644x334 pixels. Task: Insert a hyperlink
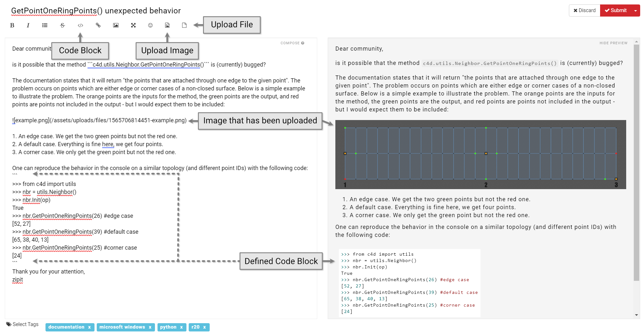click(x=98, y=25)
